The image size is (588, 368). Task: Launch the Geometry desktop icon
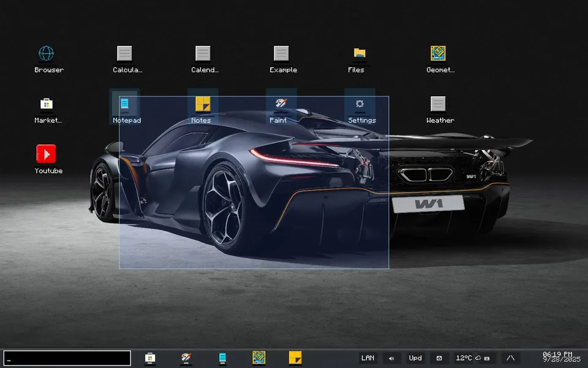(438, 53)
